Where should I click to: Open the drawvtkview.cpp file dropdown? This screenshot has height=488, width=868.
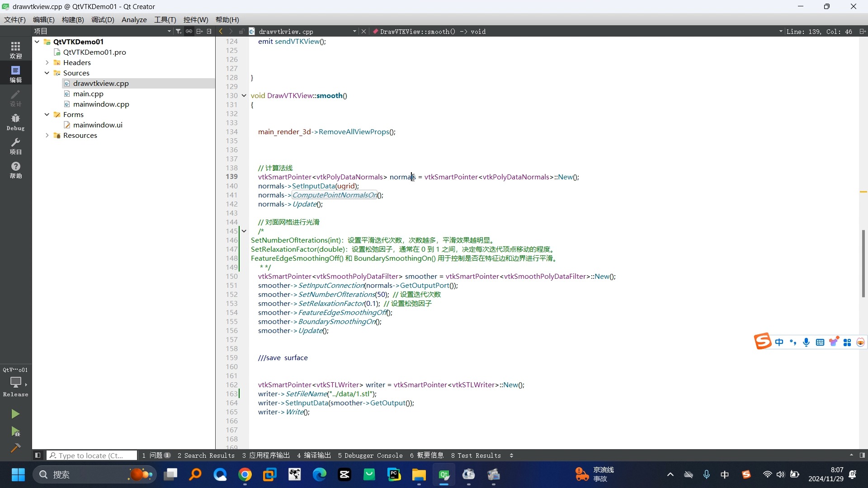click(x=354, y=31)
